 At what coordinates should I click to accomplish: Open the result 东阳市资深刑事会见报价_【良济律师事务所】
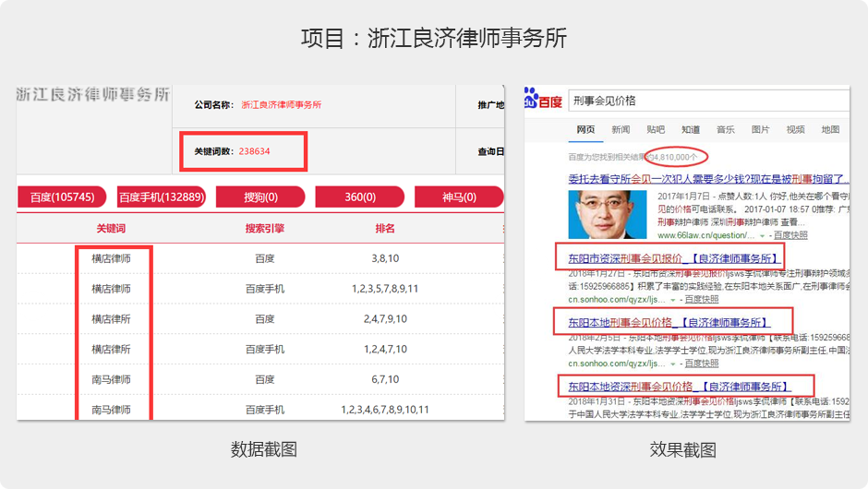click(x=675, y=258)
